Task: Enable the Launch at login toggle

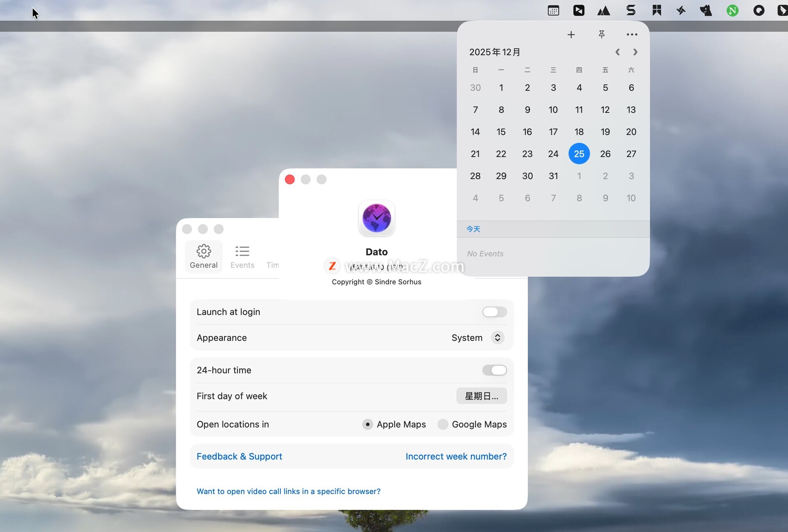Action: tap(494, 312)
